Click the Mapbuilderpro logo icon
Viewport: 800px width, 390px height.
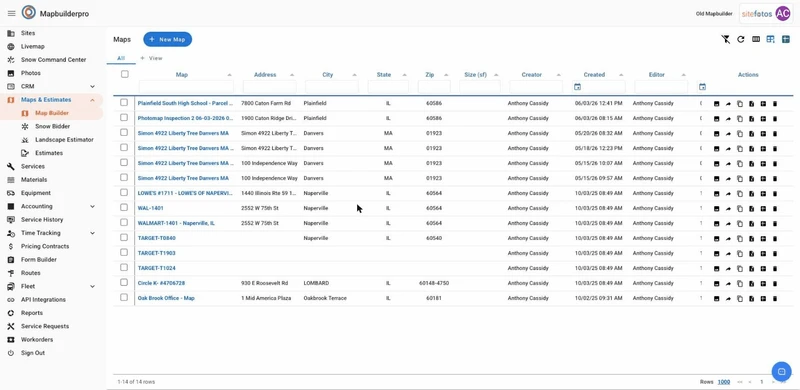click(29, 13)
